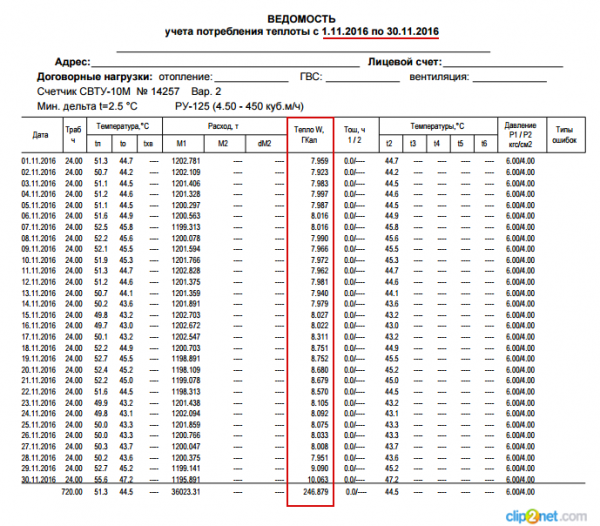
Task: Click total M1 value 36023.31
Action: [x=186, y=492]
